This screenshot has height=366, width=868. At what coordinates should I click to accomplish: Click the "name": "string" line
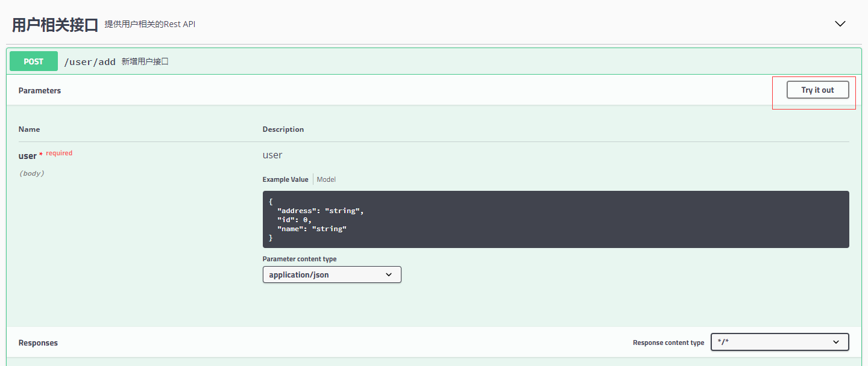point(312,229)
